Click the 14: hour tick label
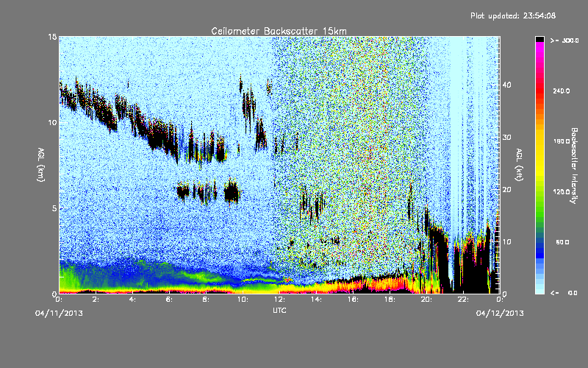The width and height of the screenshot is (588, 368). click(x=316, y=300)
